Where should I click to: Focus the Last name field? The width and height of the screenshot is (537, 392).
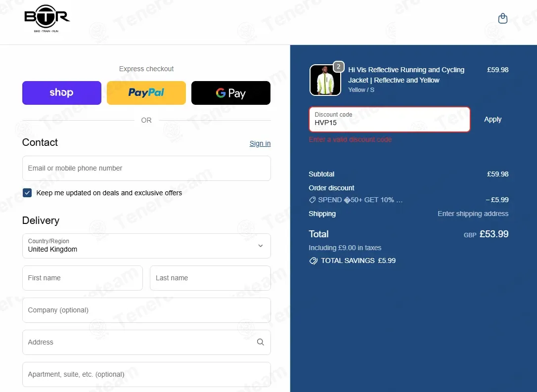[210, 278]
